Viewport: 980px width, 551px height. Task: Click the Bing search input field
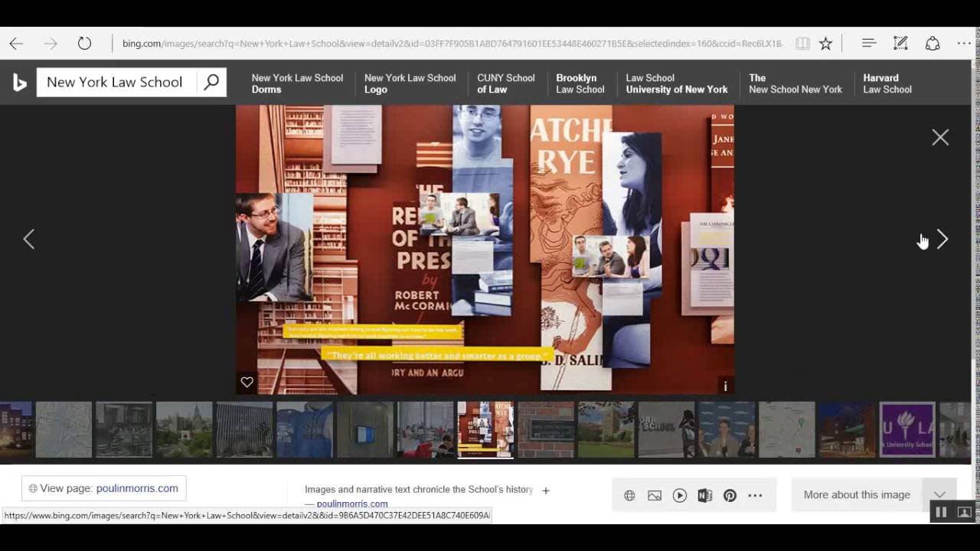tap(117, 82)
